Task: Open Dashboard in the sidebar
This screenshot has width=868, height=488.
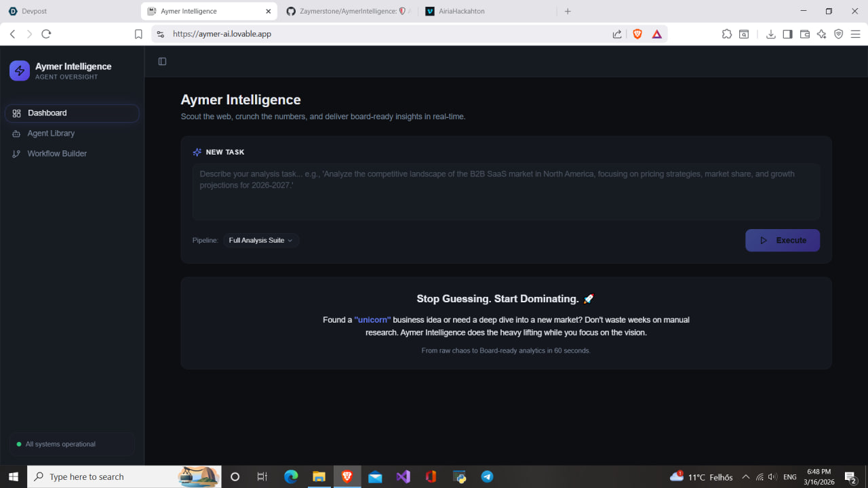Action: point(72,113)
